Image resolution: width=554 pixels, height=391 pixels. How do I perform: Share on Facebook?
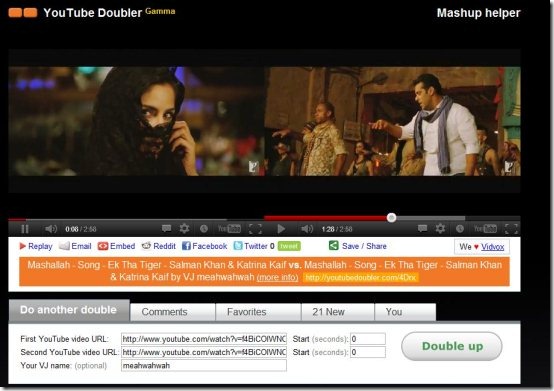click(210, 246)
